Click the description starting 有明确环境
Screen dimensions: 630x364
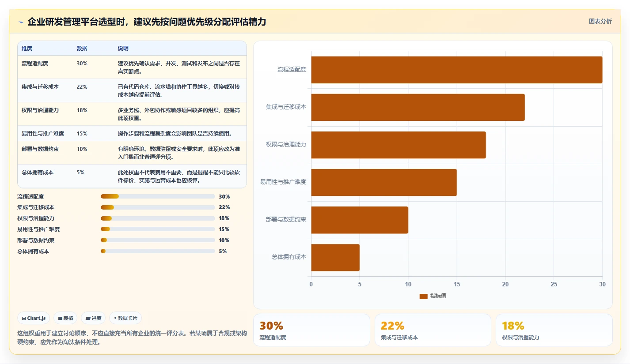(x=179, y=153)
